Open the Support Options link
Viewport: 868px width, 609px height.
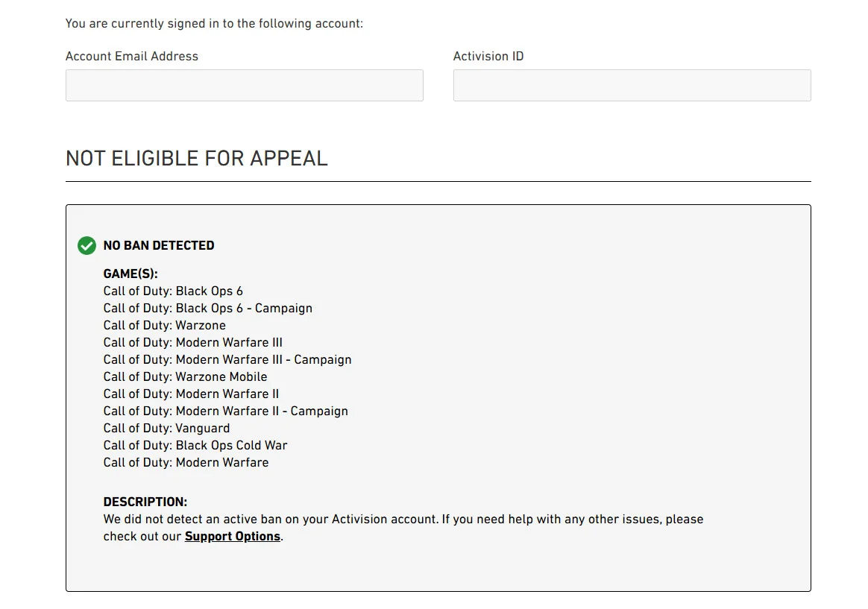(233, 537)
